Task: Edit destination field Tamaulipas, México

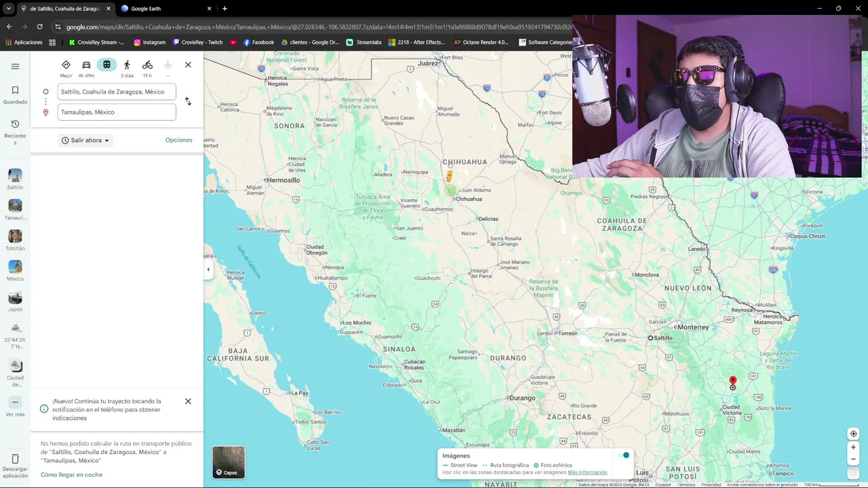Action: coord(116,112)
